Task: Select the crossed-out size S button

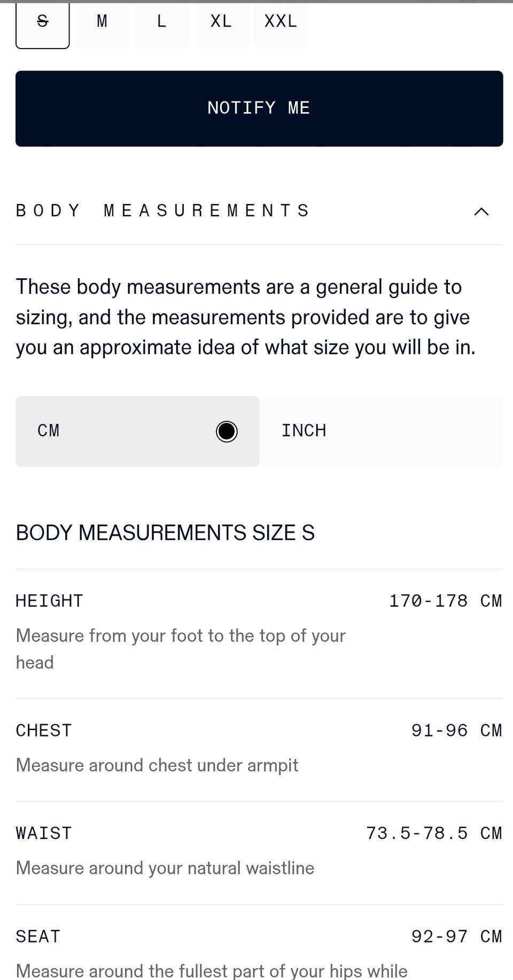Action: coord(43,22)
